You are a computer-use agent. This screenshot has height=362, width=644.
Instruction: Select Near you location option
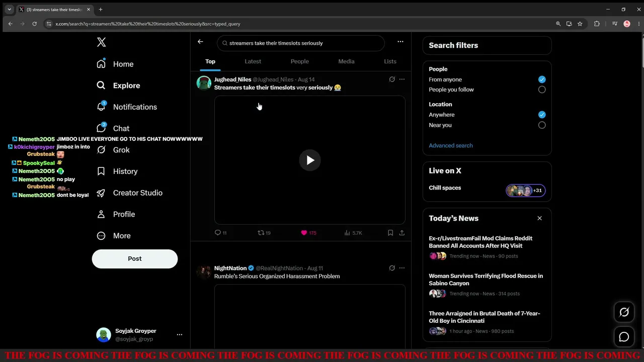(x=542, y=125)
